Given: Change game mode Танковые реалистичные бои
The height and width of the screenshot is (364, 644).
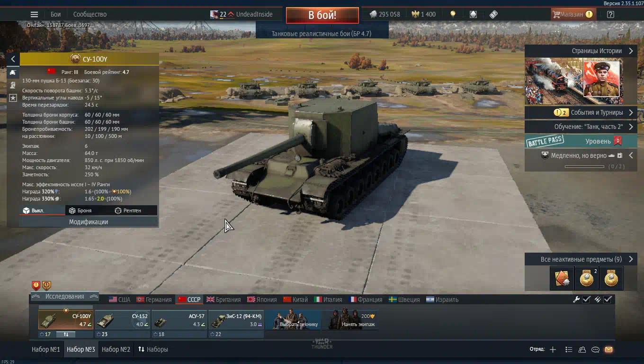Looking at the screenshot, I should click(322, 34).
